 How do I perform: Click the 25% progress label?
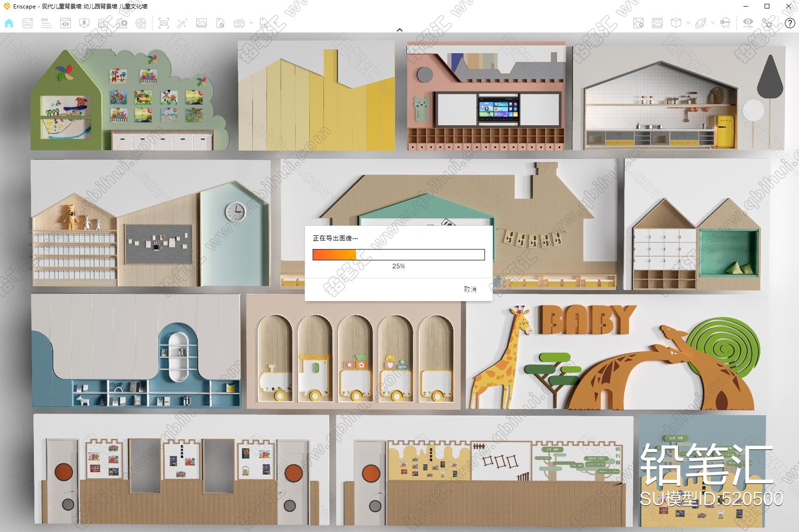(x=398, y=266)
